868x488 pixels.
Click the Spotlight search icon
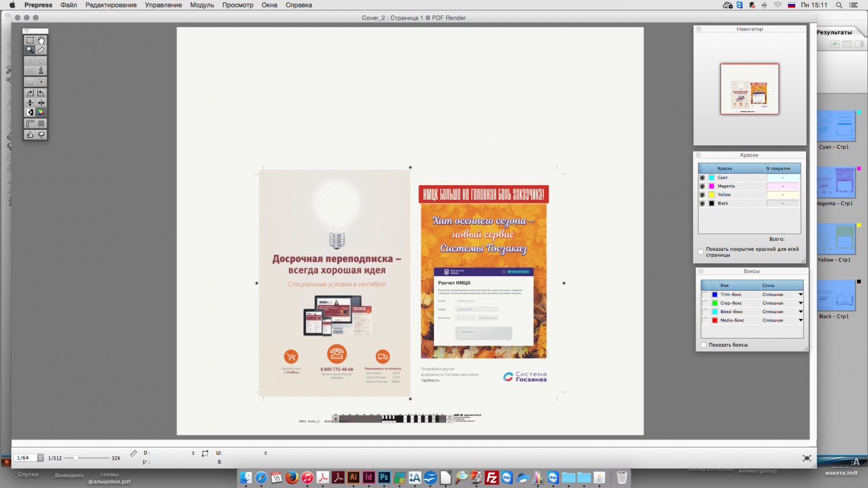pos(839,5)
